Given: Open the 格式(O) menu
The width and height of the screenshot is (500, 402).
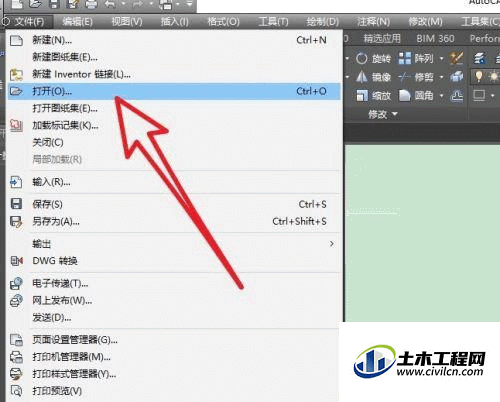Looking at the screenshot, I should pos(223,22).
